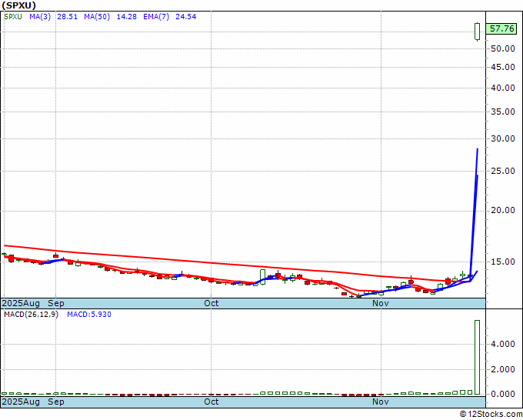Click 2025Aug on the price chart axis
Image resolution: width=523 pixels, height=420 pixels.
21,303
